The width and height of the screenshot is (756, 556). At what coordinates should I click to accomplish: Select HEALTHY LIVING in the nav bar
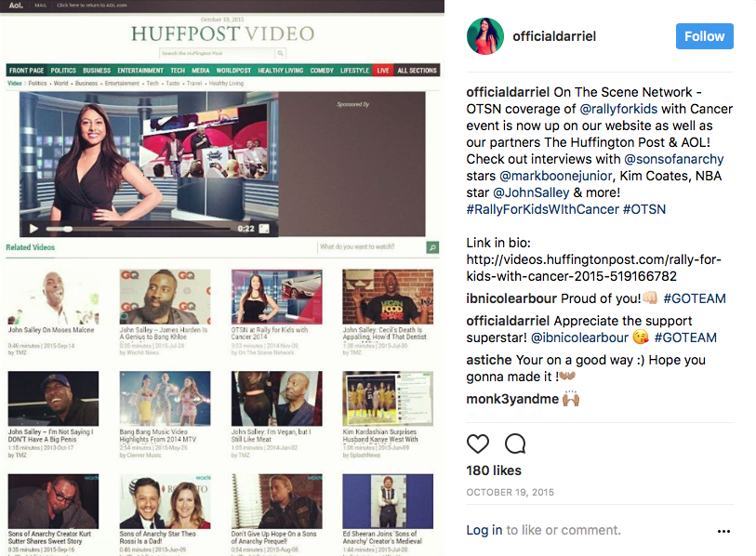click(281, 71)
